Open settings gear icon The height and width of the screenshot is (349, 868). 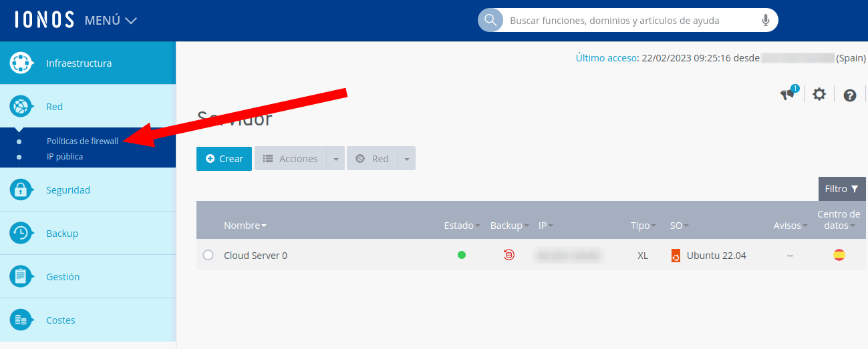[819, 94]
